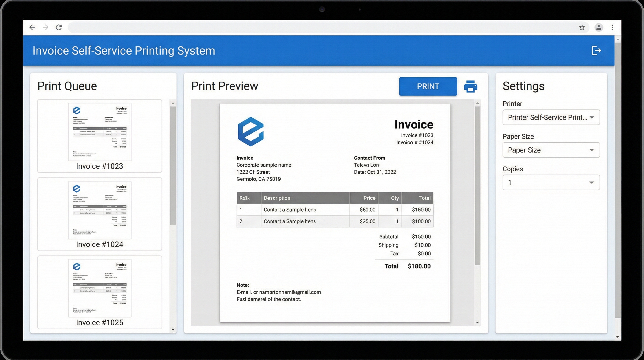Click the page scrollbar down arrow at the far right

[618, 337]
